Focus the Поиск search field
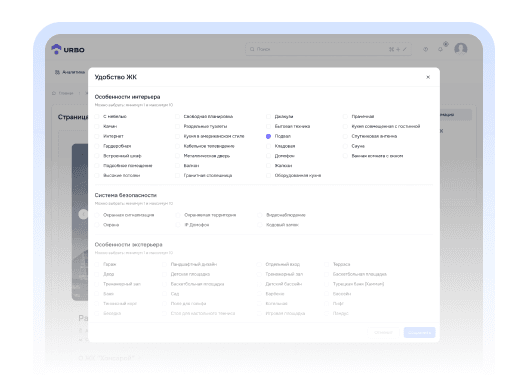 (x=328, y=49)
